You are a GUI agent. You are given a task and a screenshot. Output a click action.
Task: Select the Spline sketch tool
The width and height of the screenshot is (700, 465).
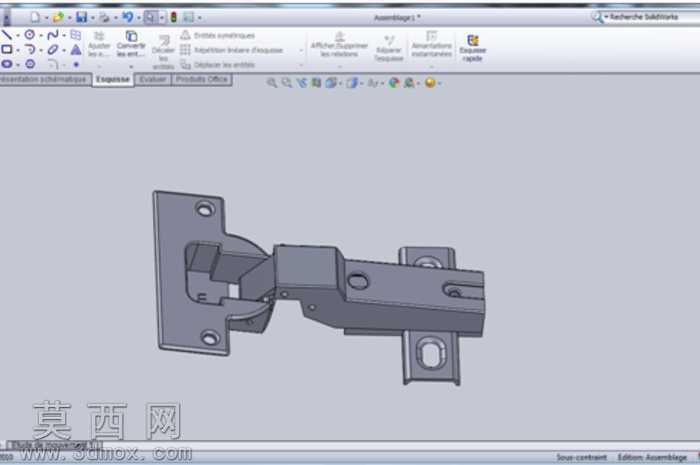[53, 34]
